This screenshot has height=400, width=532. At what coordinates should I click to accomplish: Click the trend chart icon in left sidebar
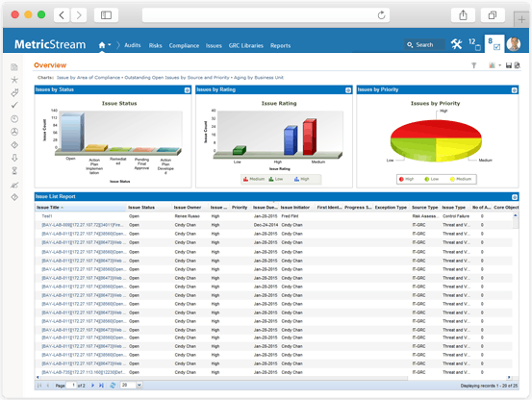pyautogui.click(x=14, y=185)
